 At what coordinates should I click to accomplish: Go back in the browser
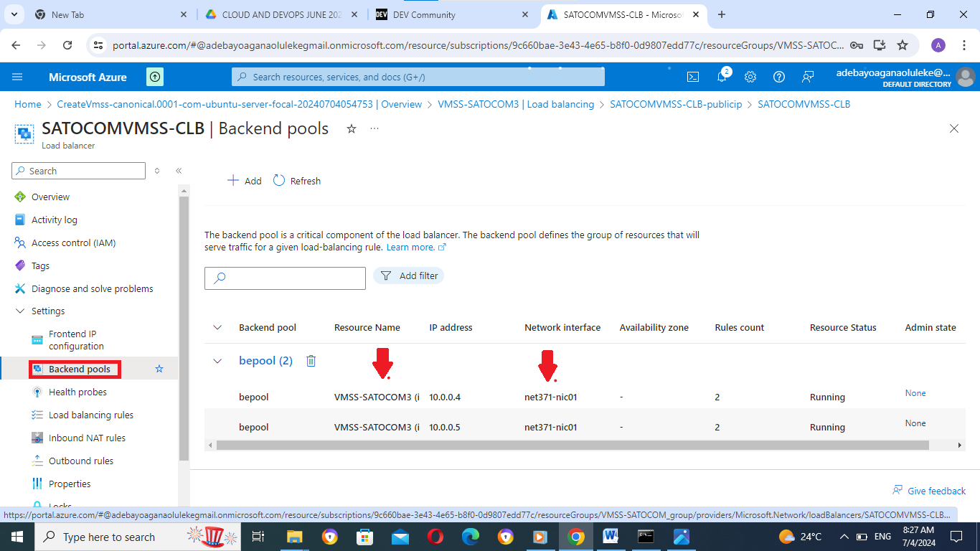coord(17,45)
